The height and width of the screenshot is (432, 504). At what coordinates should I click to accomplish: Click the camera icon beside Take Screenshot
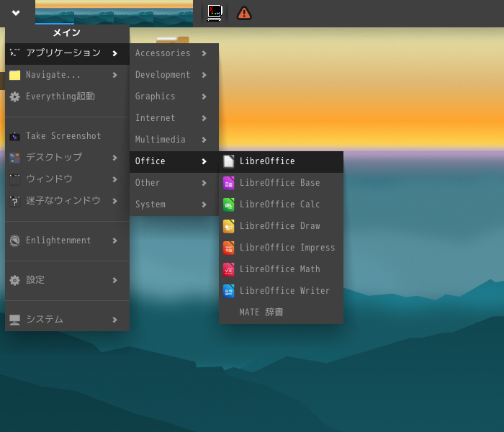[14, 136]
